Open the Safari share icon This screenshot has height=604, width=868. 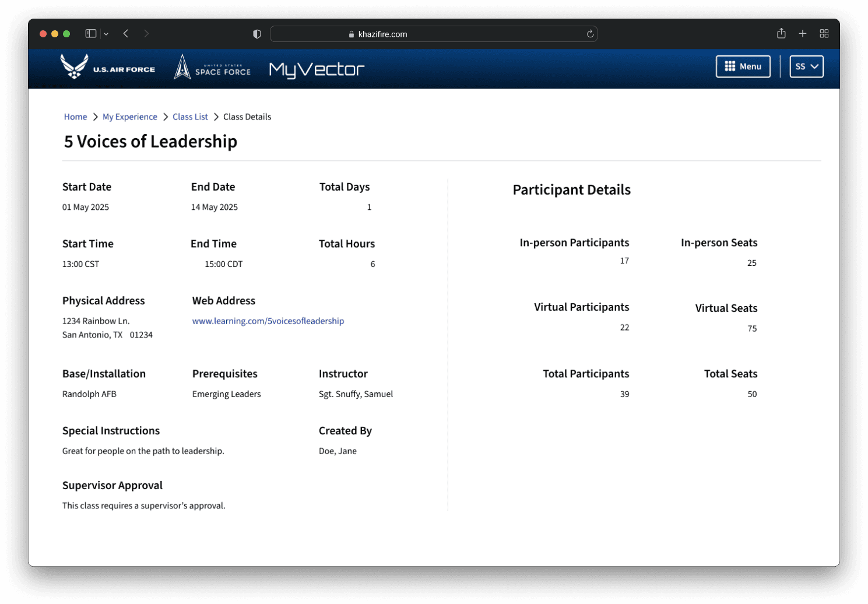coord(781,33)
